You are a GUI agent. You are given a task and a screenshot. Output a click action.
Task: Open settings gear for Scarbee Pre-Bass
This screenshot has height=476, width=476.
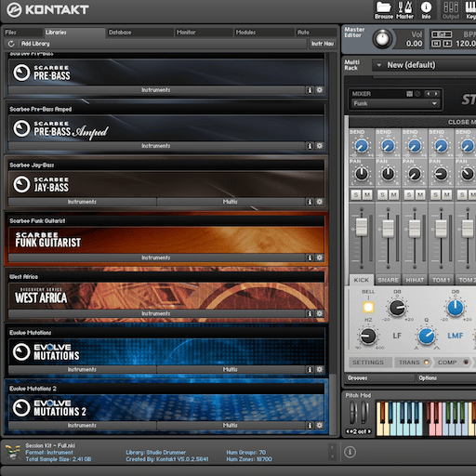(x=319, y=90)
